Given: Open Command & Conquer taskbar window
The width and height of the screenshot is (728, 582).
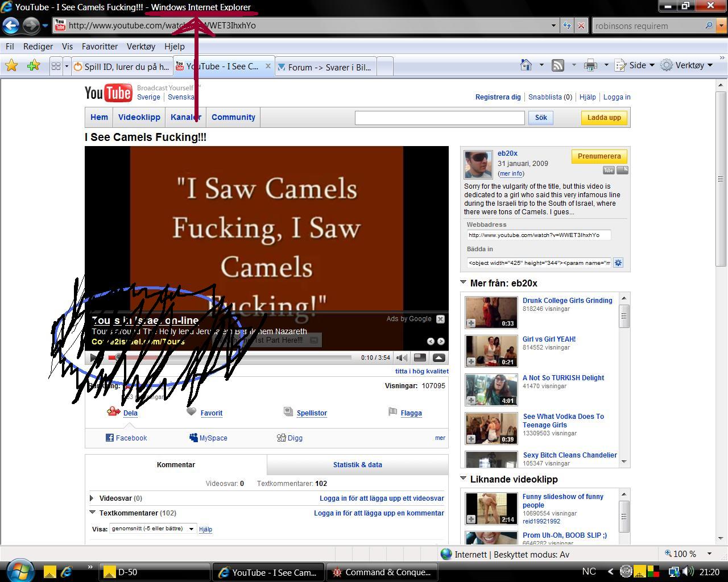Looking at the screenshot, I should coord(383,572).
